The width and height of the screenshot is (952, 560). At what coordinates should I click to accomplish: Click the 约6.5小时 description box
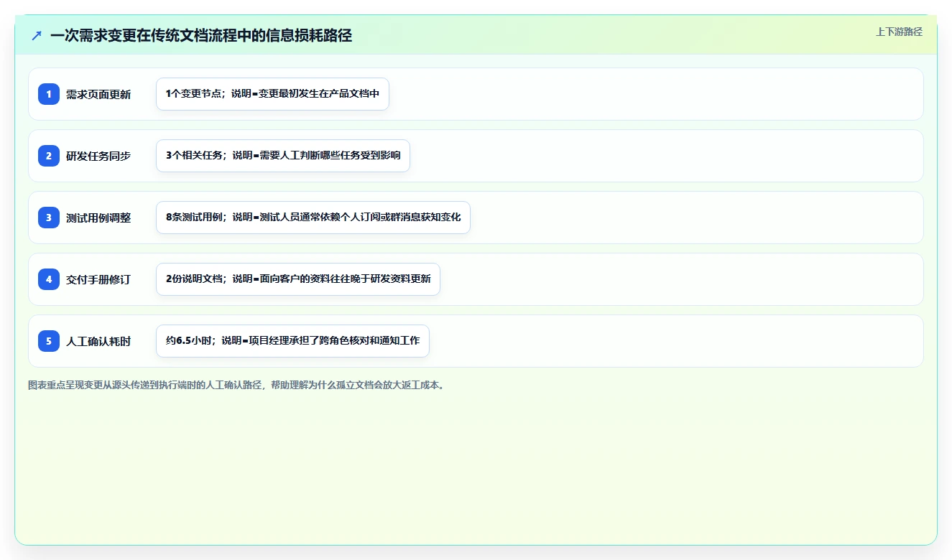pos(292,341)
